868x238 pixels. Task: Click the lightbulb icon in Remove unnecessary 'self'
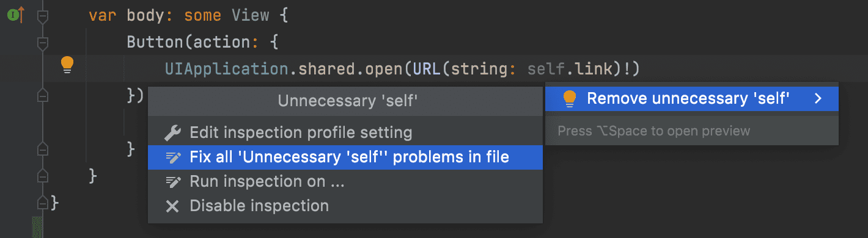click(569, 98)
